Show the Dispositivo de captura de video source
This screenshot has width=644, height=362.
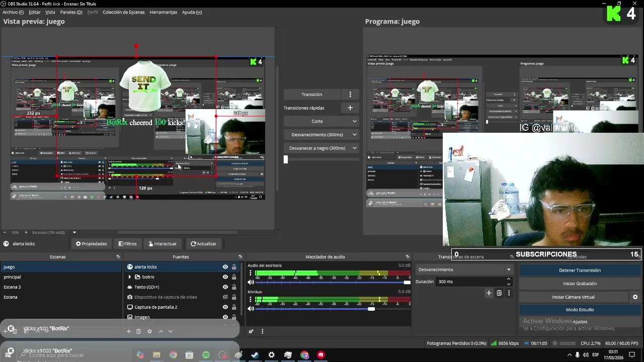[x=225, y=297]
